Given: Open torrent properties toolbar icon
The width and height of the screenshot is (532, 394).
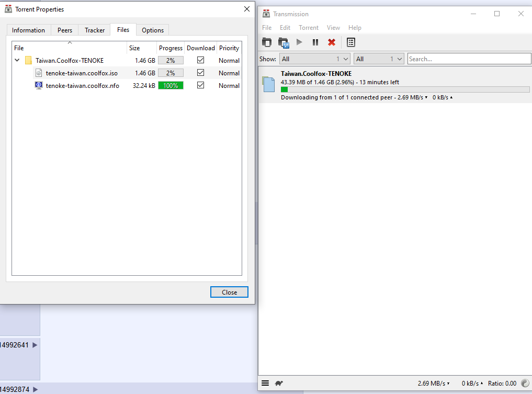Looking at the screenshot, I should pos(351,42).
